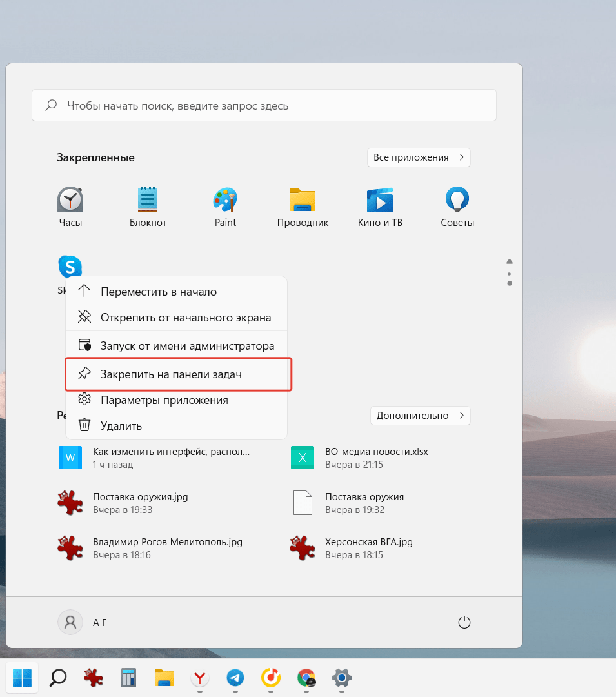This screenshot has height=697, width=616.
Task: Open the Часы clock app
Action: tap(70, 207)
